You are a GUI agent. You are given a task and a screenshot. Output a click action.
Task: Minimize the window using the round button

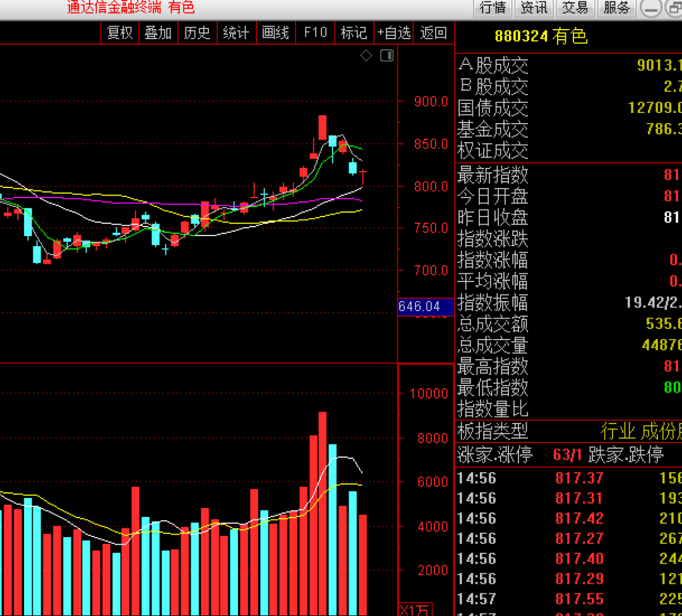(651, 8)
